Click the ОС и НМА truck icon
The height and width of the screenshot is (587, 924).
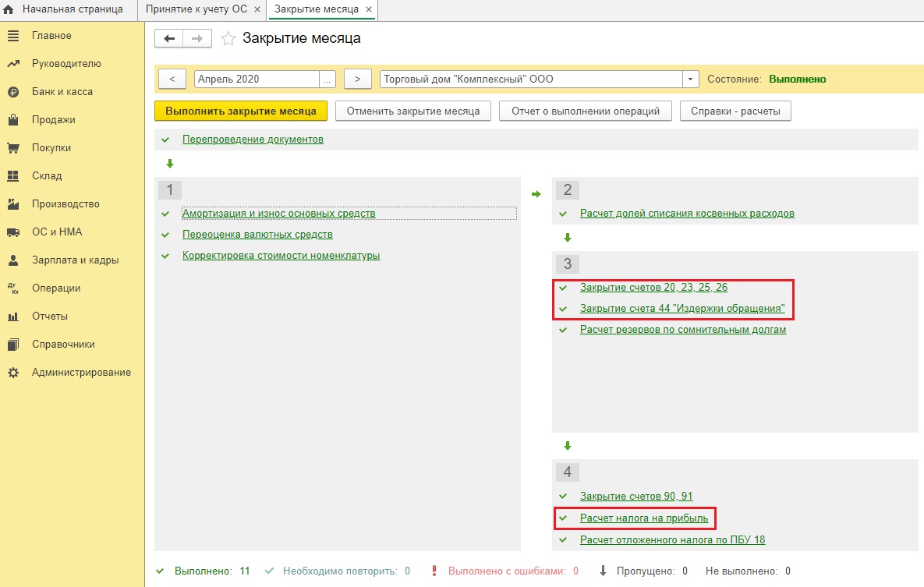click(x=13, y=232)
